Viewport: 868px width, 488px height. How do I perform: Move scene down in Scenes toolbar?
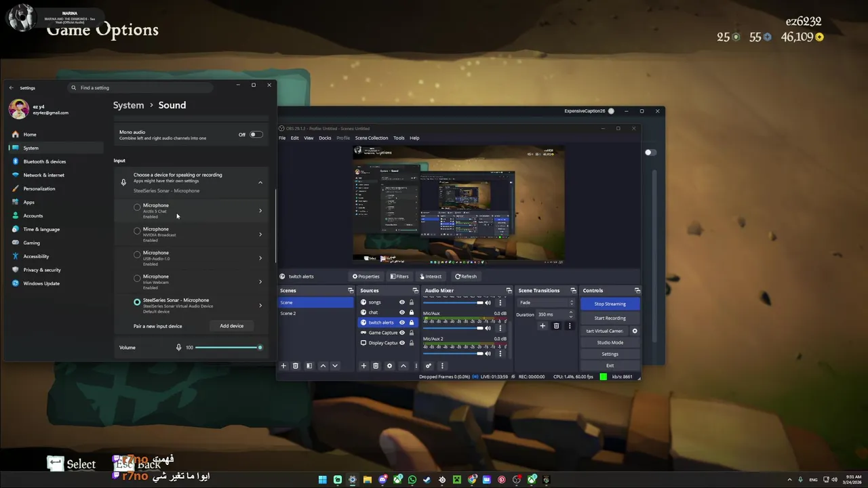pos(334,366)
